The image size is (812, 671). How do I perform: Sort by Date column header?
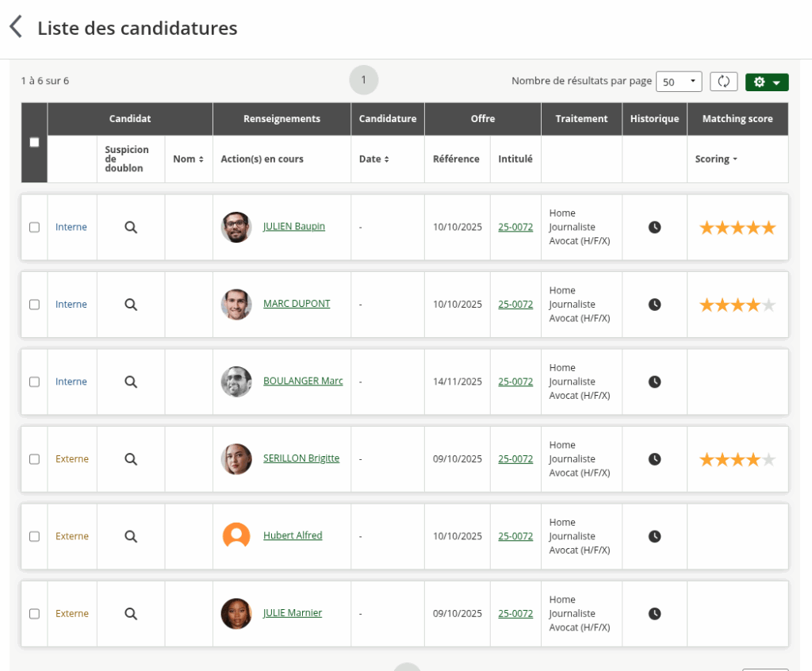tap(373, 159)
